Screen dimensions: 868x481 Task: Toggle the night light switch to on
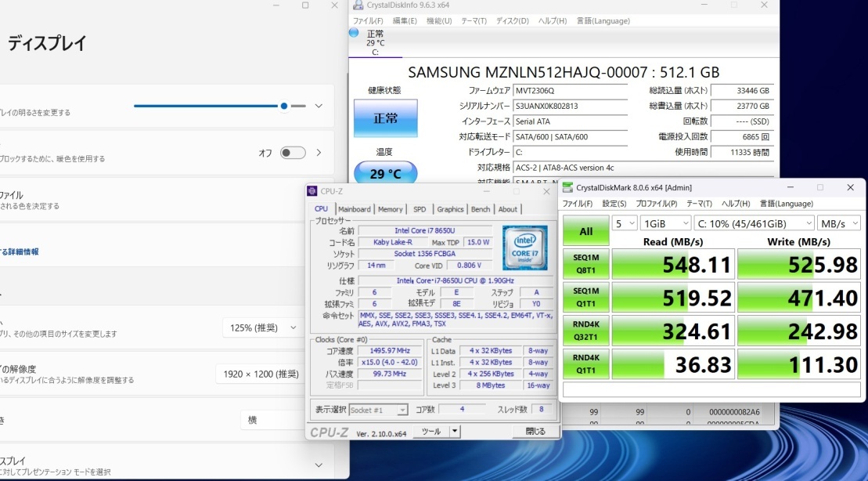293,153
